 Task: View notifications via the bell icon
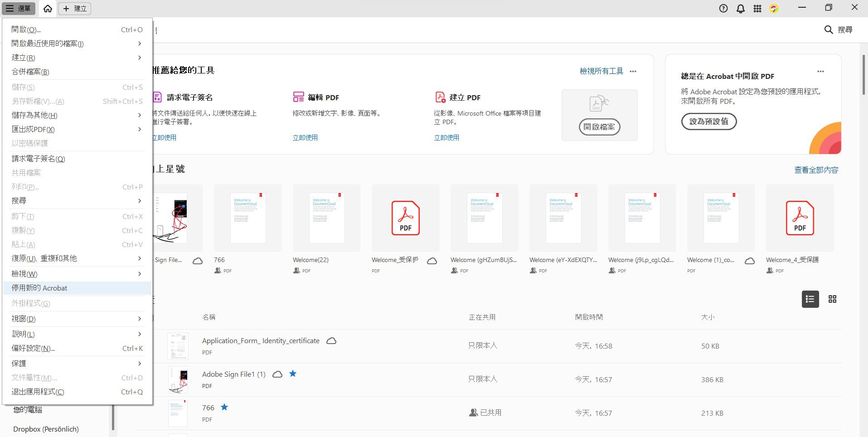click(x=740, y=8)
